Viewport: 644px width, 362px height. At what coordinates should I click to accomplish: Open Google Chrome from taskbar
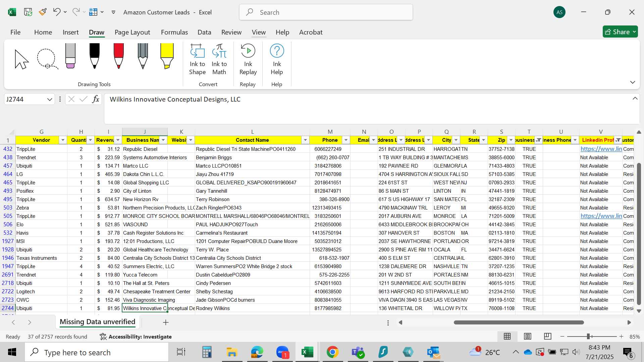332,352
